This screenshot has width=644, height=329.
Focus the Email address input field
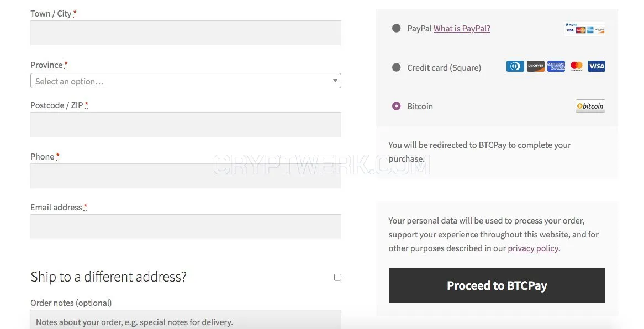pyautogui.click(x=186, y=226)
